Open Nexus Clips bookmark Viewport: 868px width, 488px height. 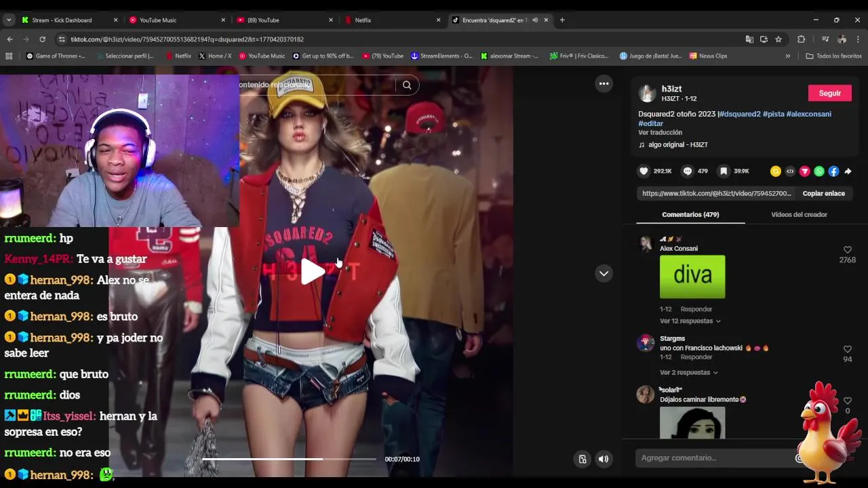tap(709, 56)
